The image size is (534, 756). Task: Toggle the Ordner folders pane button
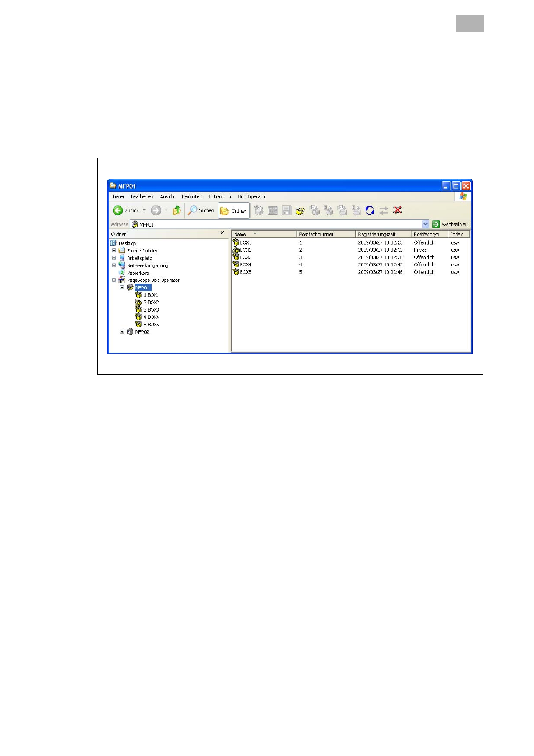(233, 210)
